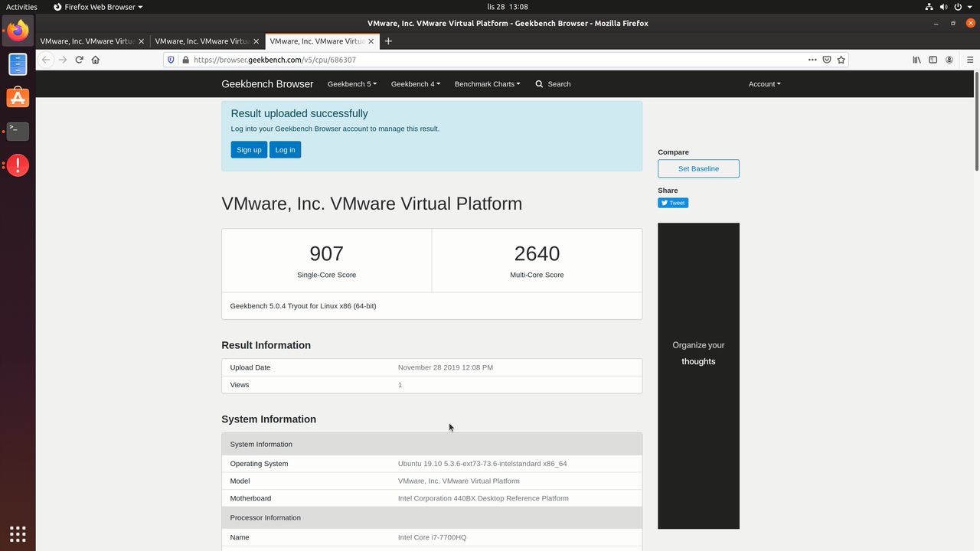Open Firefox account icon
980x551 pixels.
click(949, 60)
